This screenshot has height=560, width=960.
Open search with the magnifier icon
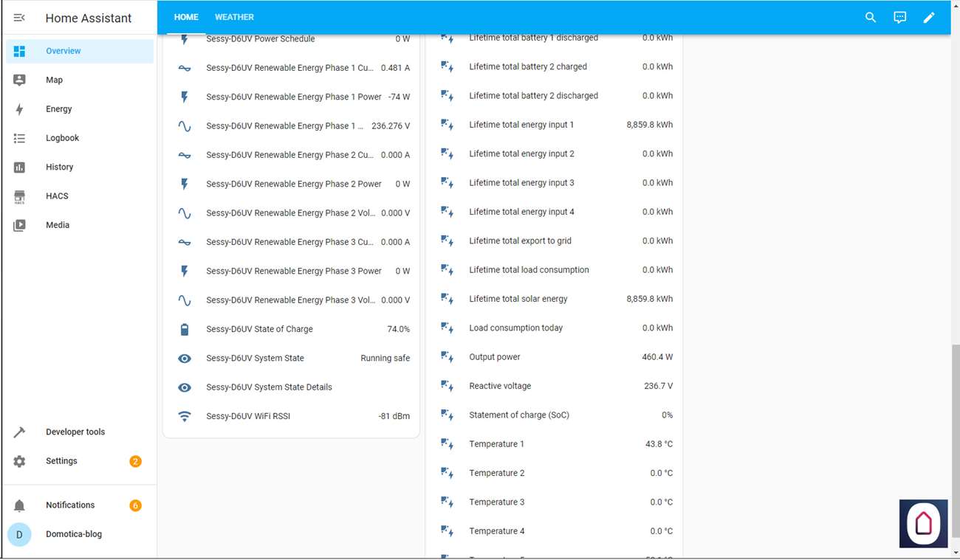point(871,17)
